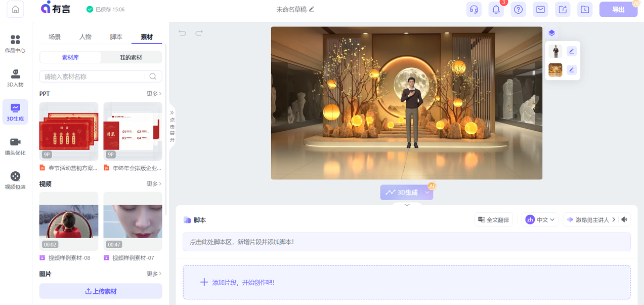
Task: Open the 镜头优化 panel in the sidebar
Action: pyautogui.click(x=15, y=147)
